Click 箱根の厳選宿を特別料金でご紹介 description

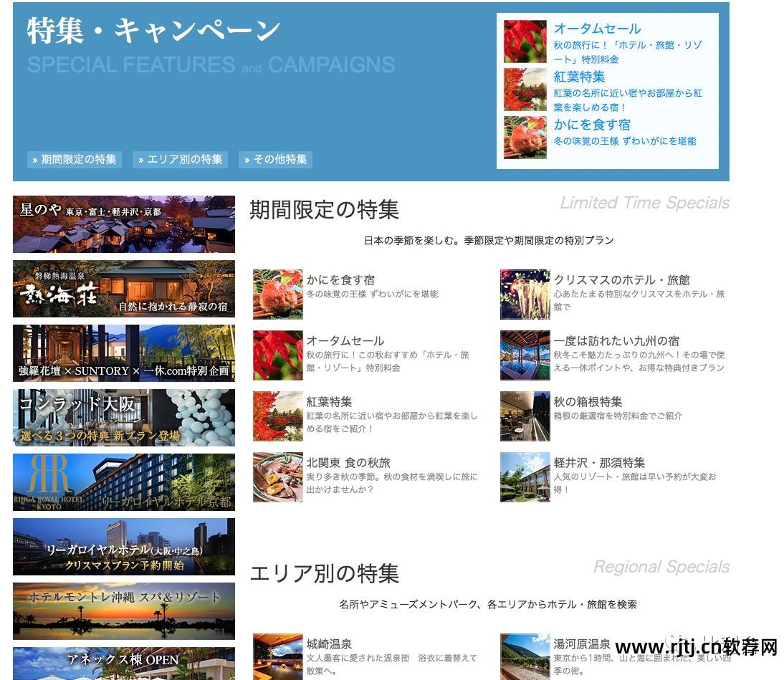pos(618,416)
